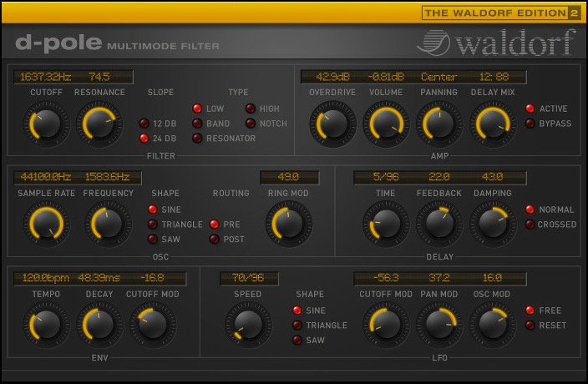Click the Overdrive knob
Screen dimensions: 588x384
coord(332,124)
